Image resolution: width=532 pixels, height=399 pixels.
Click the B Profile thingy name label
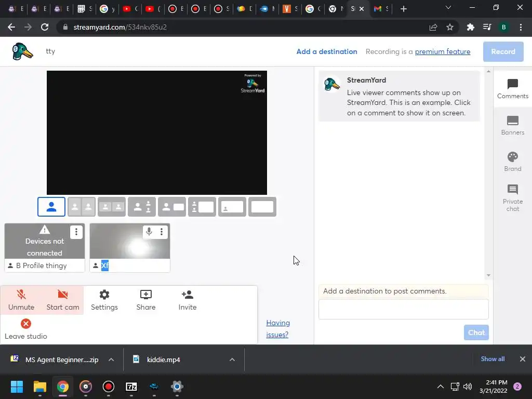(x=42, y=265)
